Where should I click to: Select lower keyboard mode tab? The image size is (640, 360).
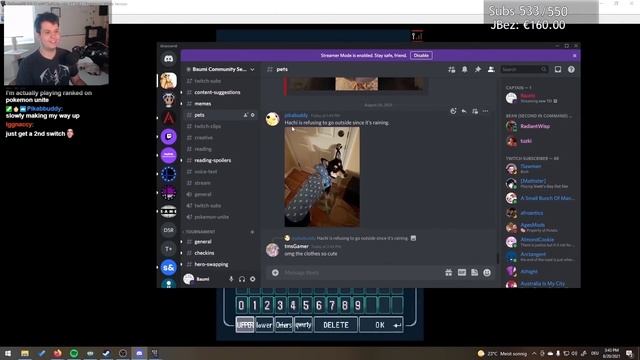point(264,325)
